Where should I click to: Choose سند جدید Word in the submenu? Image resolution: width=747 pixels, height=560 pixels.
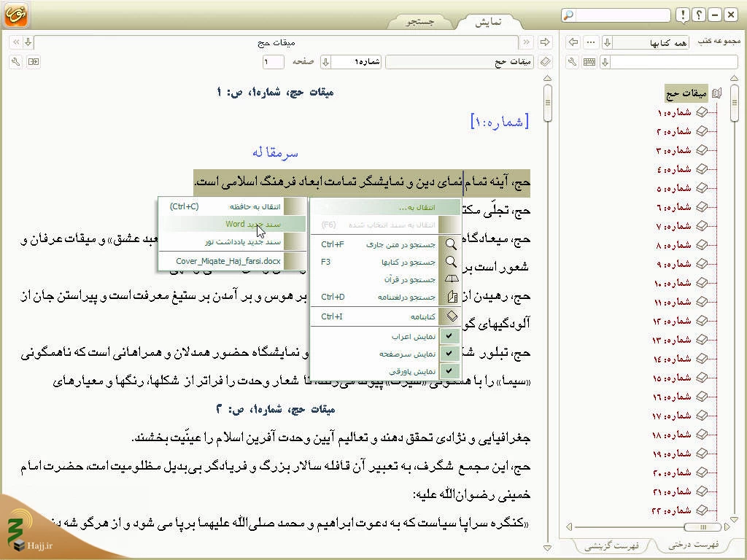[233, 224]
